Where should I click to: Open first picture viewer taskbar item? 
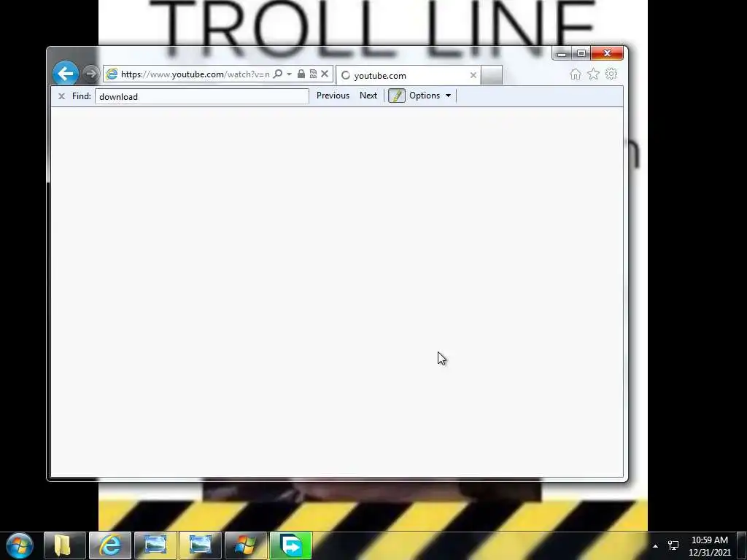pyautogui.click(x=155, y=545)
